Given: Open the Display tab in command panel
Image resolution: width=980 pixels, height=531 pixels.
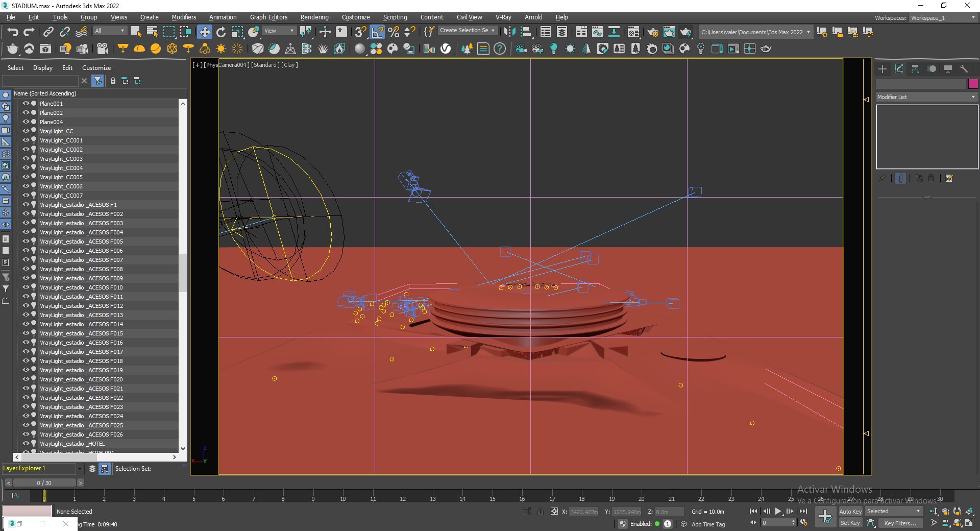Looking at the screenshot, I should (x=948, y=68).
